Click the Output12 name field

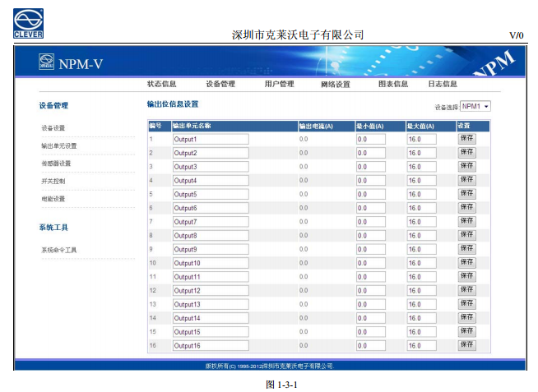[211, 291]
